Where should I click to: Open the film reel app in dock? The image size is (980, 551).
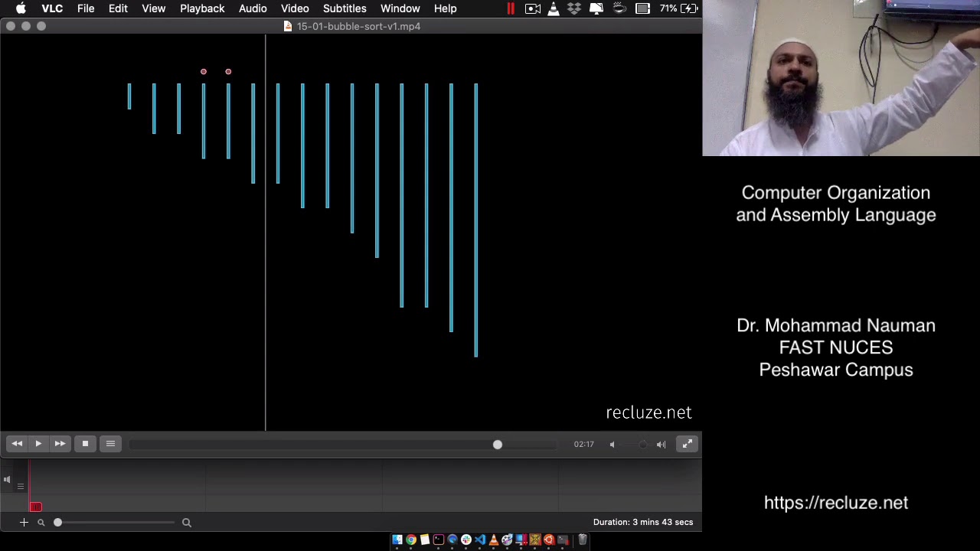(x=507, y=540)
